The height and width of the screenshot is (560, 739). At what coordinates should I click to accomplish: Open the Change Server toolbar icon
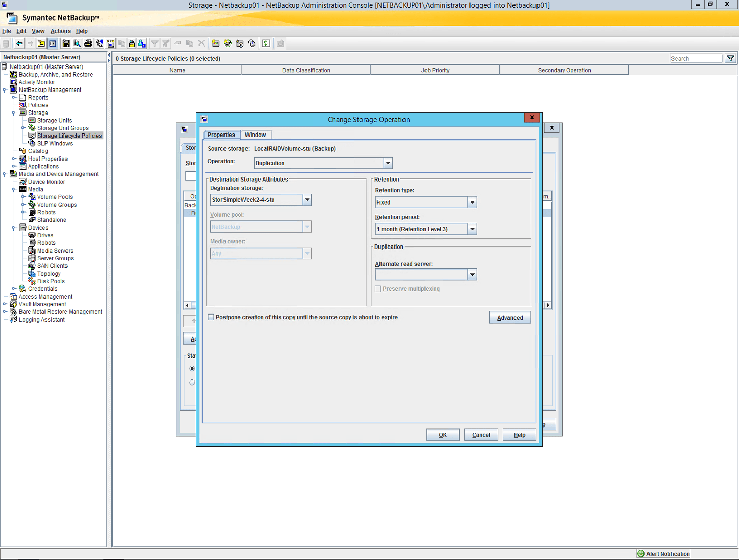[x=110, y=43]
